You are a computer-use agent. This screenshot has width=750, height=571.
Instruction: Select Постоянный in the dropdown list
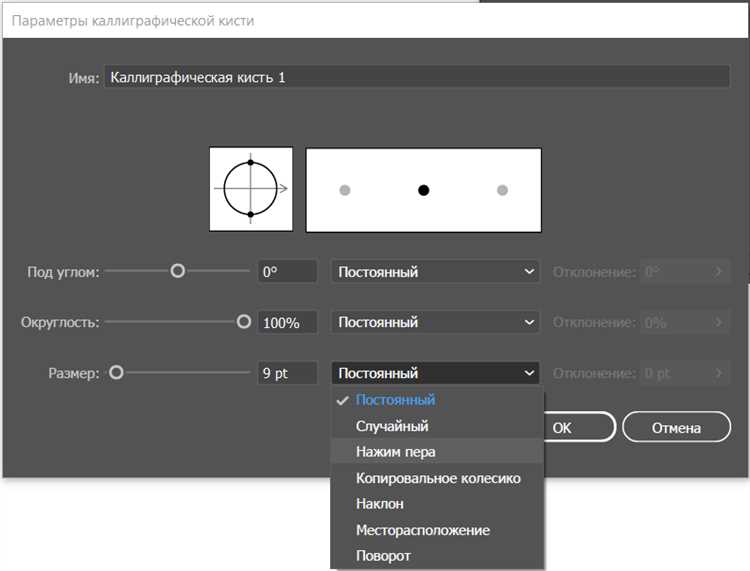pyautogui.click(x=395, y=400)
